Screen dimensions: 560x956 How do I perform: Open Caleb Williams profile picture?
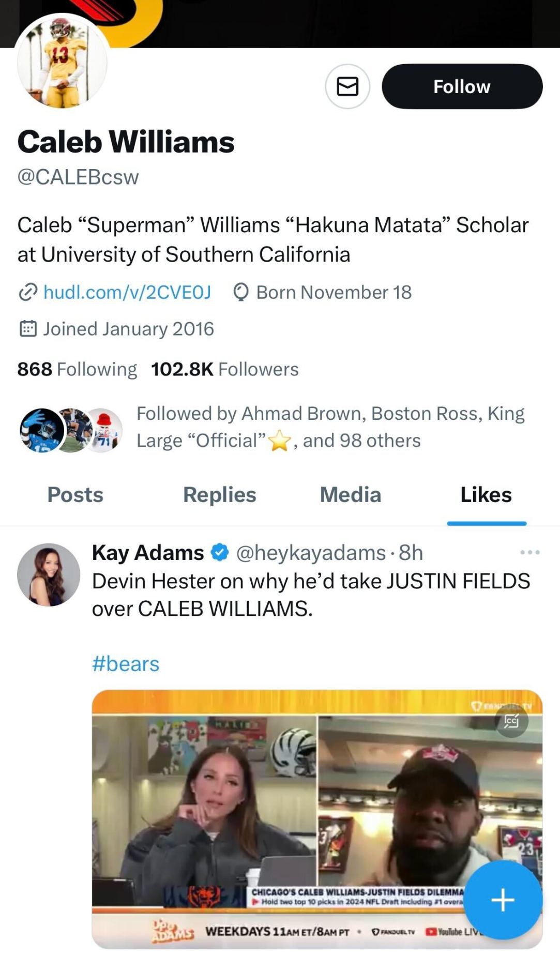coord(62,62)
